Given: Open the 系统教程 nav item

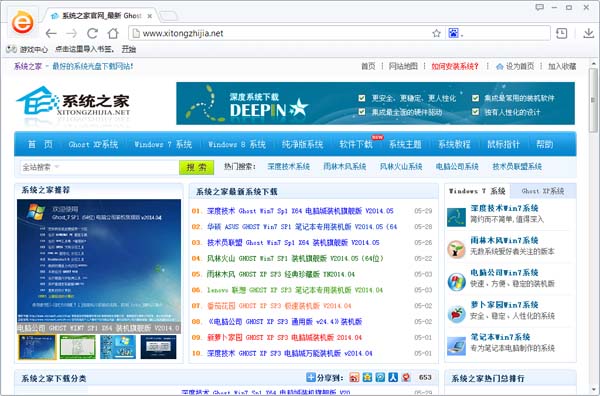Looking at the screenshot, I should click(x=454, y=144).
